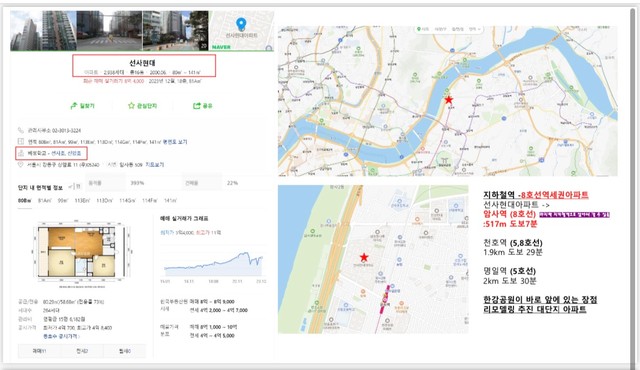Click the 지도 option with the green pin on the large map
This screenshot has height=370, width=640.
pos(422,29)
